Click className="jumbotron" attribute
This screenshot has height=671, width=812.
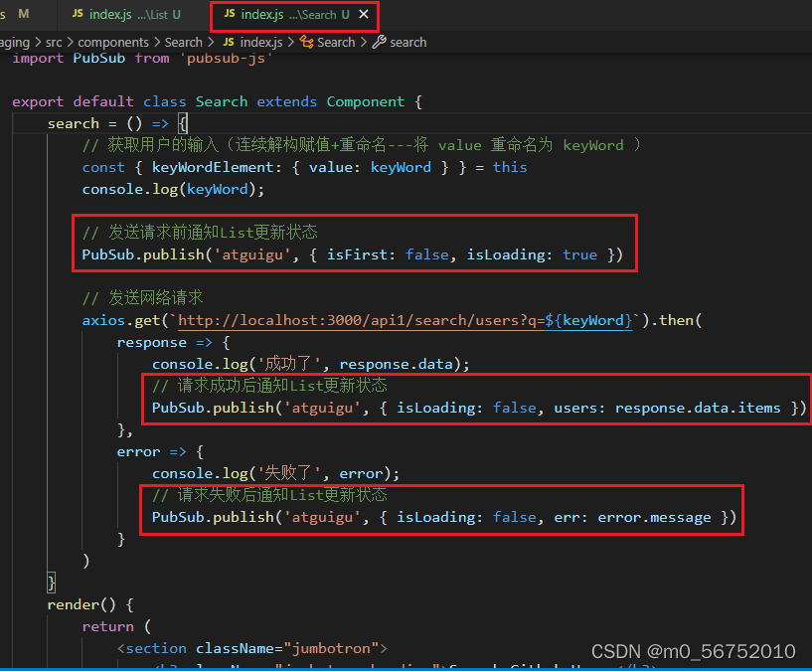287,649
